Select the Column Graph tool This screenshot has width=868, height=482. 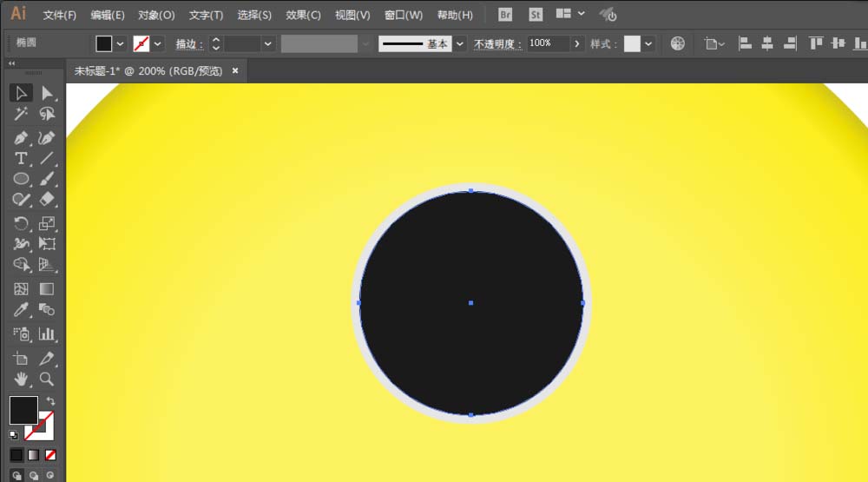point(47,334)
